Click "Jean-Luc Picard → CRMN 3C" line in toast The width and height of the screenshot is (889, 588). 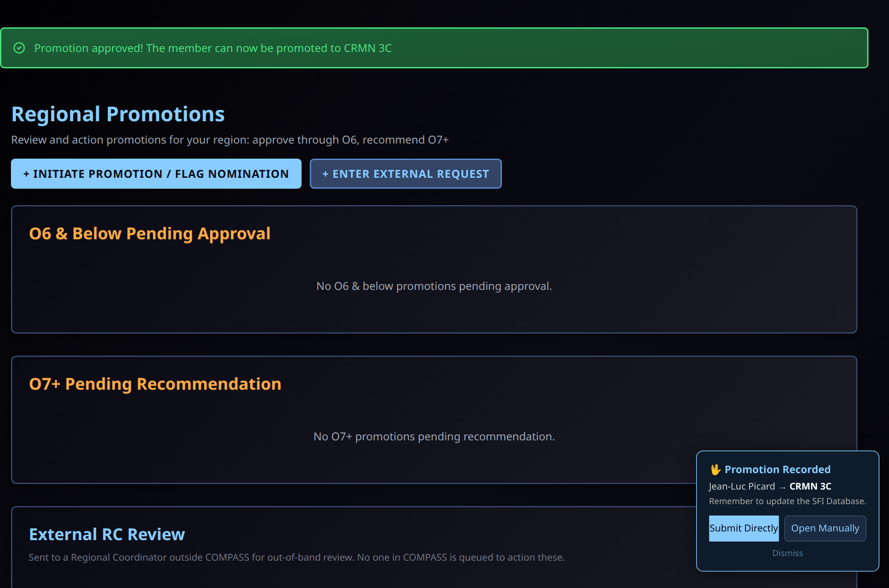coord(770,486)
